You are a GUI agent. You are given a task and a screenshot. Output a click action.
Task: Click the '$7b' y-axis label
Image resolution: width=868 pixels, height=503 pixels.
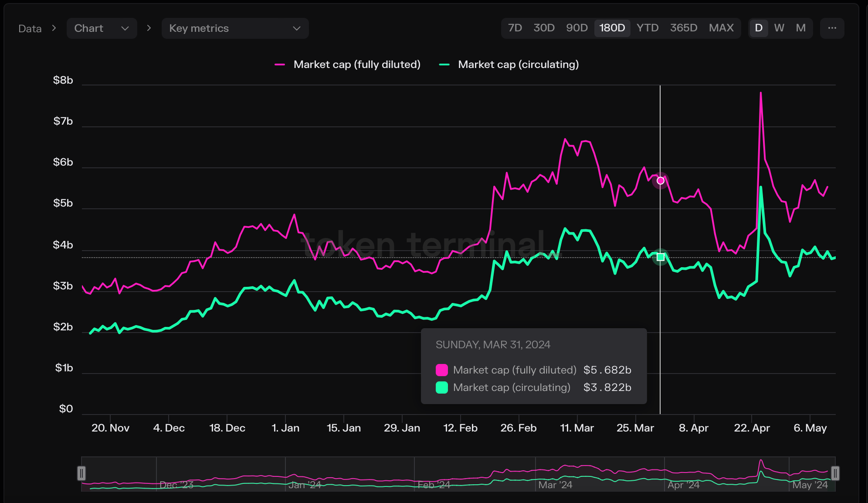tap(63, 121)
